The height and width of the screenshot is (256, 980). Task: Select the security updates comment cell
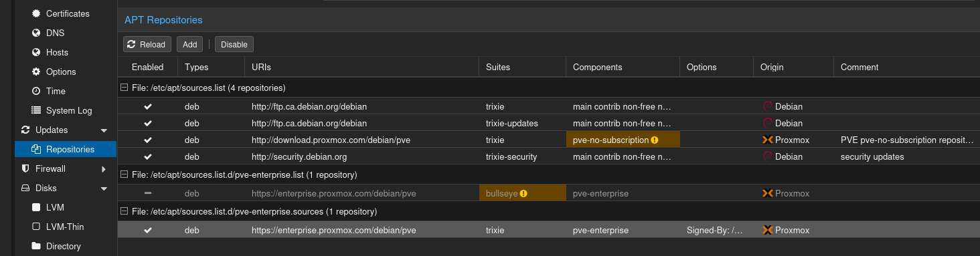tap(906, 156)
